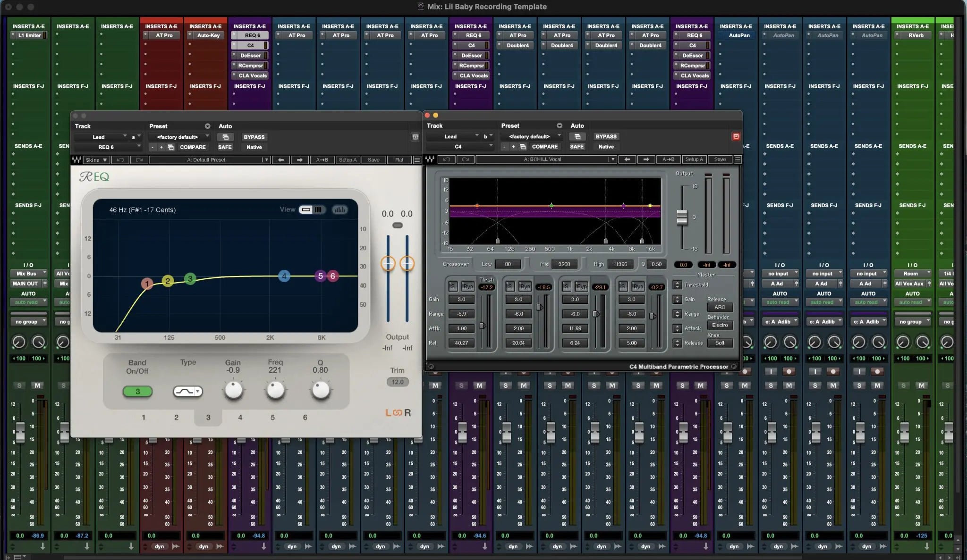Enable BYPASS on the REQ plugin
The image size is (967, 560).
tap(254, 137)
